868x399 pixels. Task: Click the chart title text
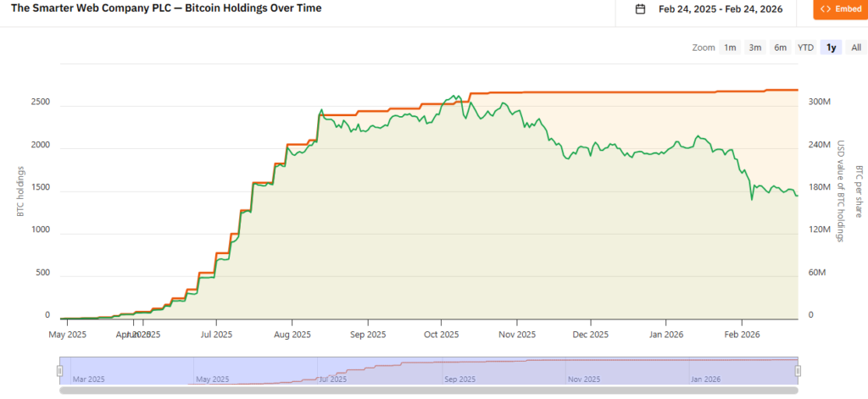coord(166,8)
